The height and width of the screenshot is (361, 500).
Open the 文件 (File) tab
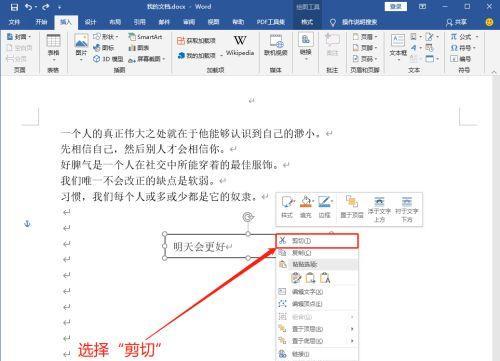tap(14, 22)
